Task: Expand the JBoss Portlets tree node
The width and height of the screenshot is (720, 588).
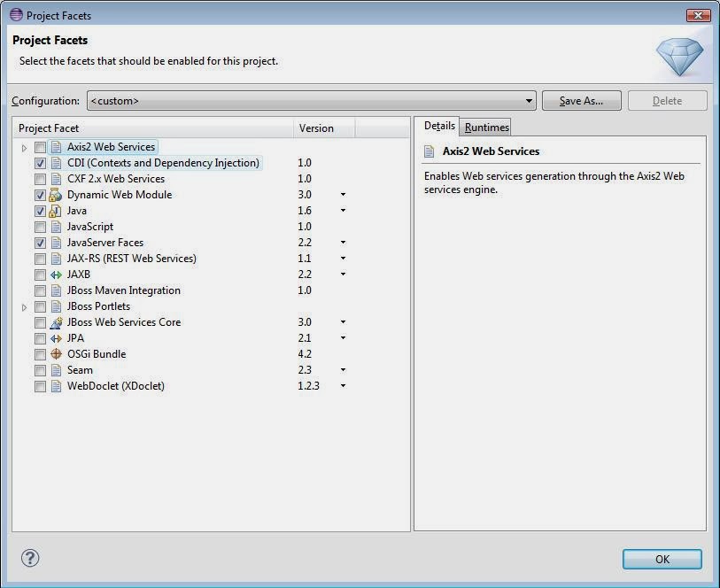Action: point(26,306)
